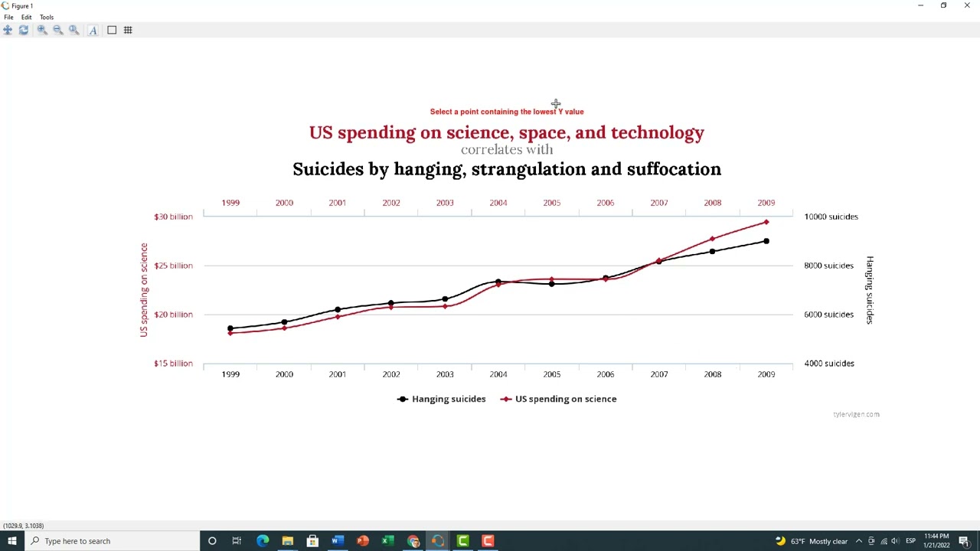Click the lowest black point at 1999
This screenshot has height=551, width=980.
[230, 328]
